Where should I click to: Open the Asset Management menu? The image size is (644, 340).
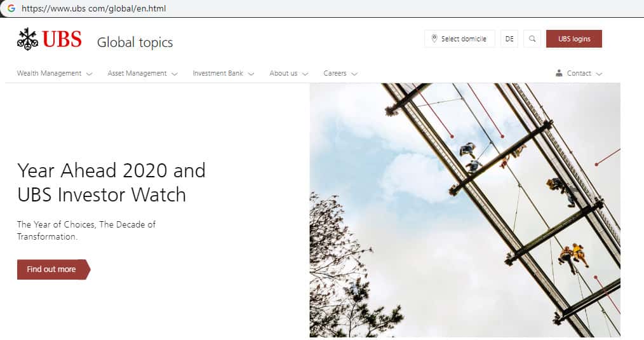click(142, 73)
